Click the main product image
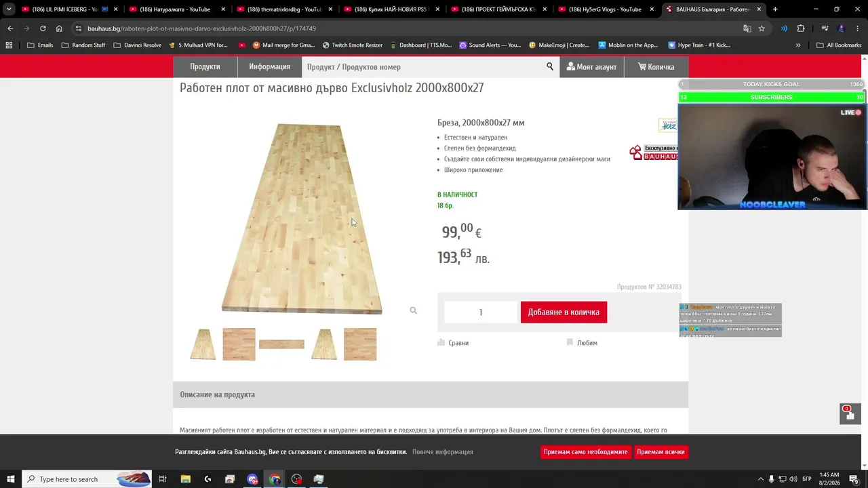The height and width of the screenshot is (488, 868). 302,218
